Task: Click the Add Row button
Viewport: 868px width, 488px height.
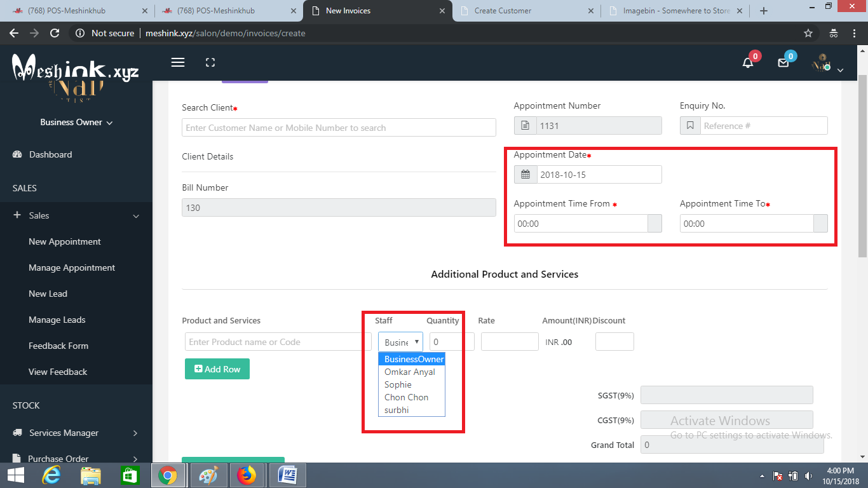Action: point(217,369)
